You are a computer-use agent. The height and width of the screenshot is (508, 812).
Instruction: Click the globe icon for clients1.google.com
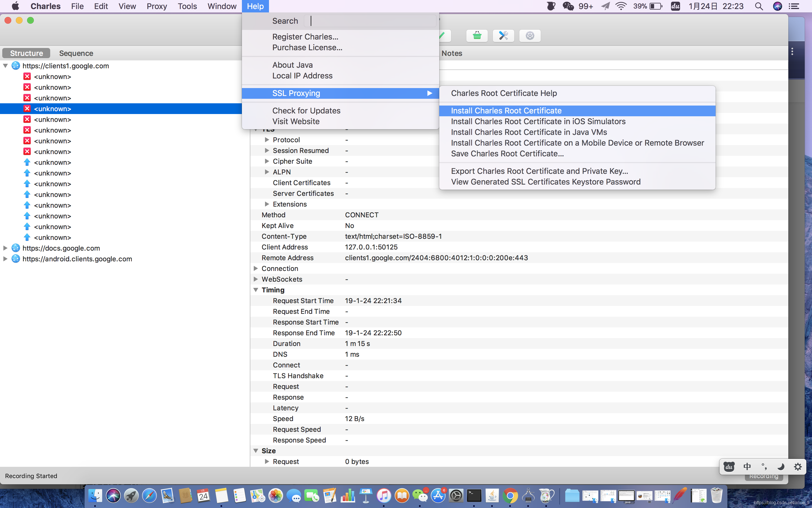pyautogui.click(x=16, y=65)
